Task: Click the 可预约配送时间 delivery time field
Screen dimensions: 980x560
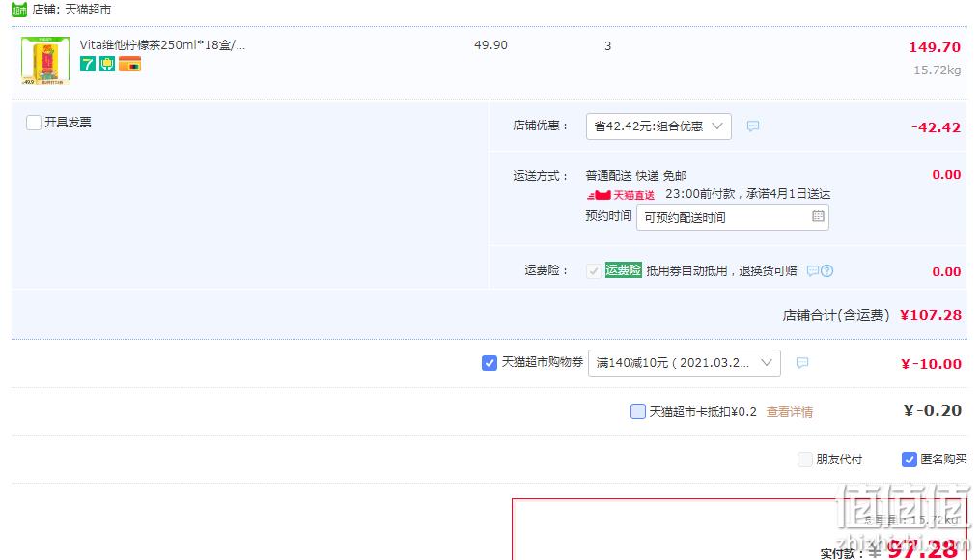Action: click(x=733, y=217)
